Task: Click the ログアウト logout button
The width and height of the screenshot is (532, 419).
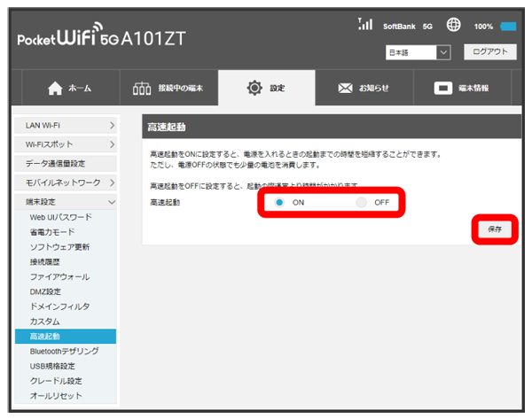Action: click(x=489, y=52)
